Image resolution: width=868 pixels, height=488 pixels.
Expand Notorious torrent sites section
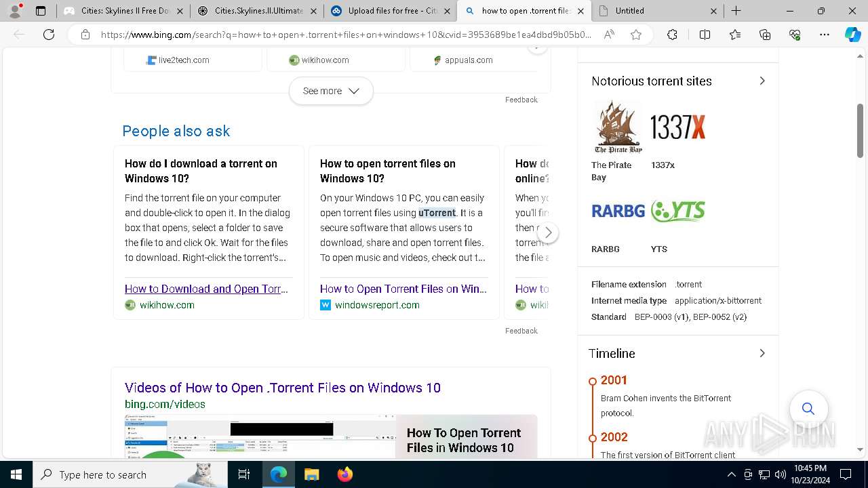(762, 81)
